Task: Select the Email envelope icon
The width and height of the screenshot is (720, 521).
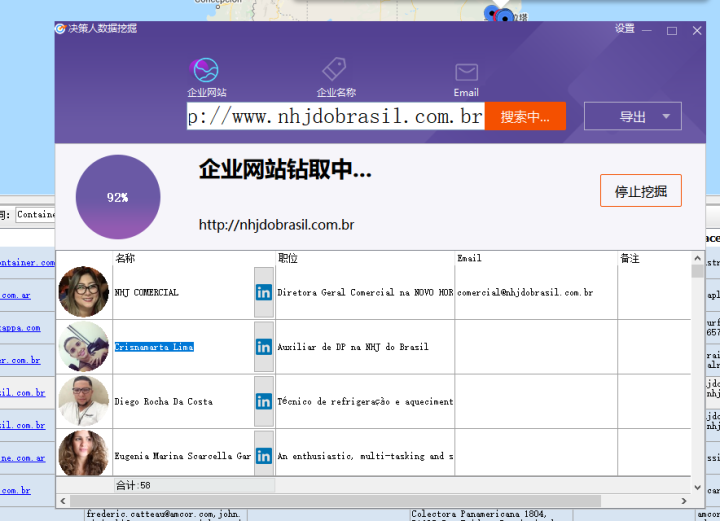Action: click(x=467, y=73)
